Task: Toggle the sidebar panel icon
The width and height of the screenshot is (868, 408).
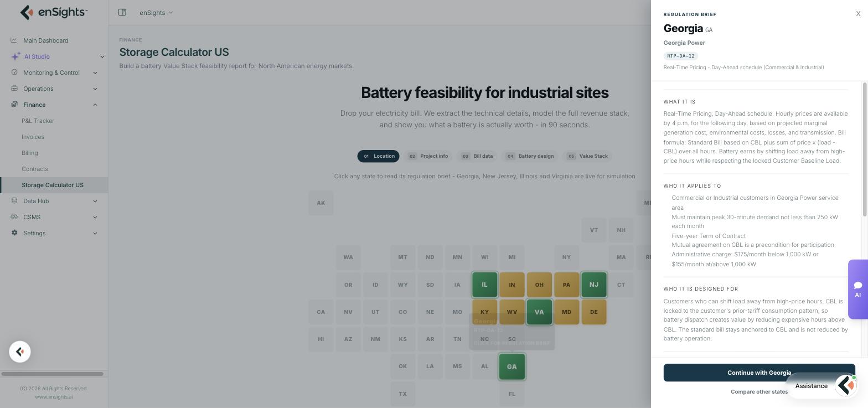Action: 122,12
